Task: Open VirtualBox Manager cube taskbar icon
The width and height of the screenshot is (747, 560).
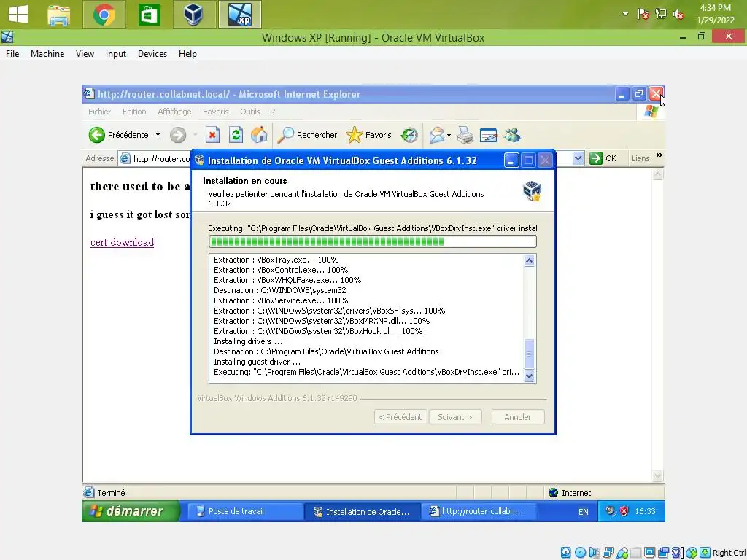Action: pos(194,15)
